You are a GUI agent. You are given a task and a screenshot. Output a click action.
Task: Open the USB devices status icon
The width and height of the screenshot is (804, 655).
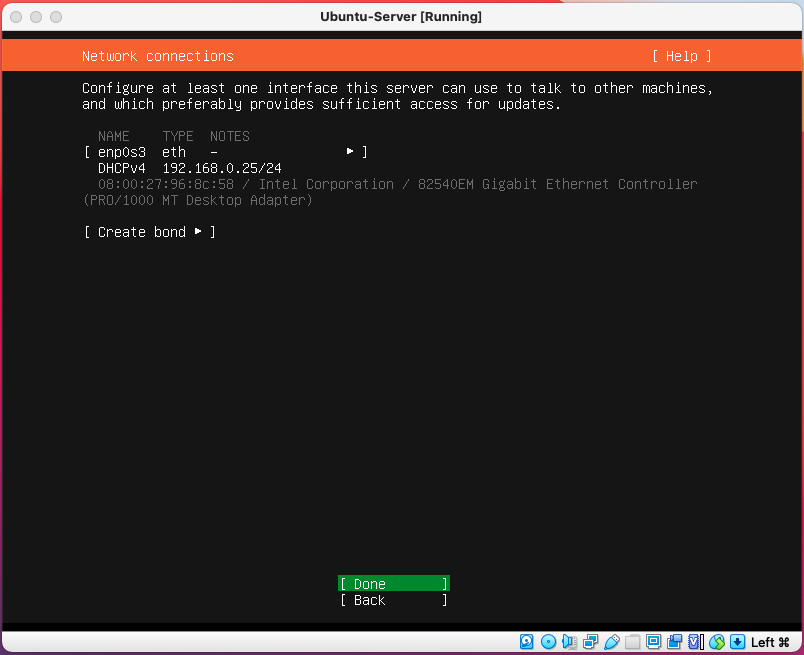pyautogui.click(x=612, y=642)
